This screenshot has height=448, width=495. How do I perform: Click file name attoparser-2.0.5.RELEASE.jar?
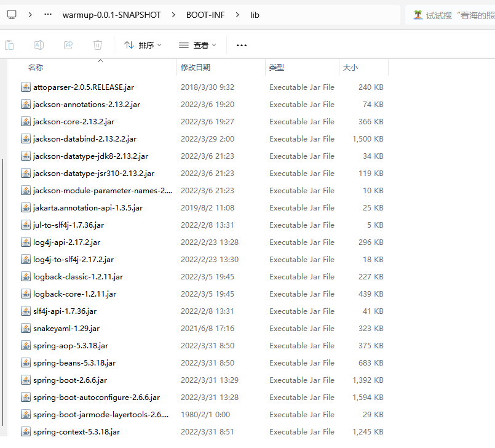(x=84, y=87)
